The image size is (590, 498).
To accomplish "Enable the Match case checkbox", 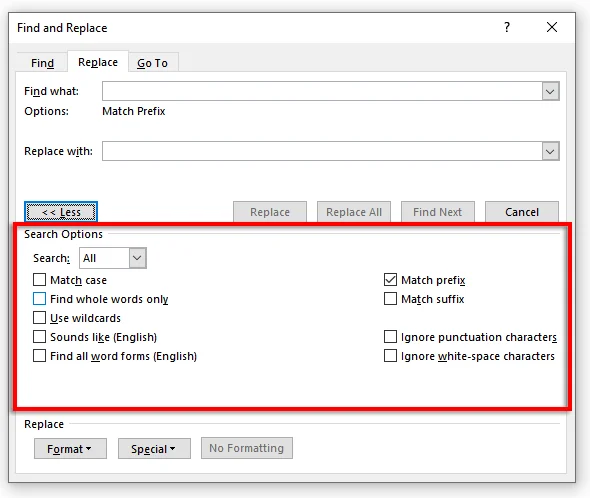I will (x=40, y=280).
